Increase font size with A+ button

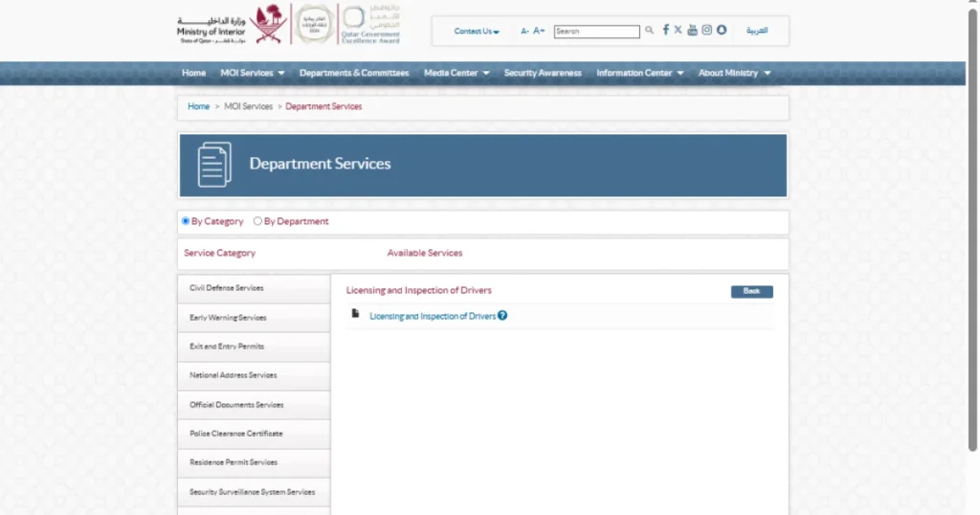[x=539, y=31]
